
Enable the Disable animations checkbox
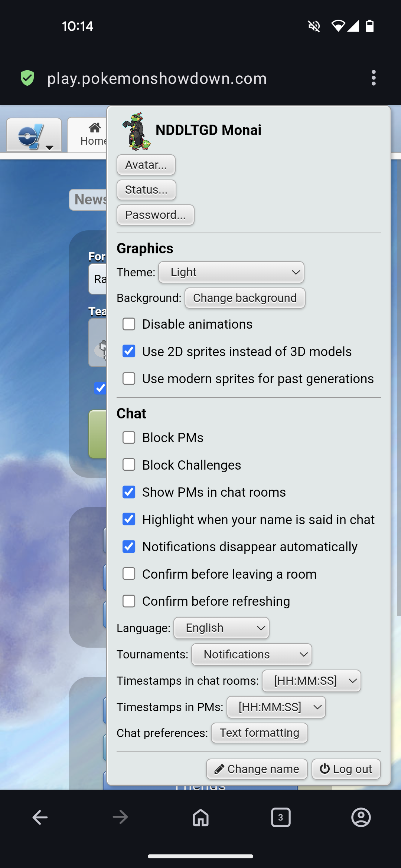coord(129,324)
